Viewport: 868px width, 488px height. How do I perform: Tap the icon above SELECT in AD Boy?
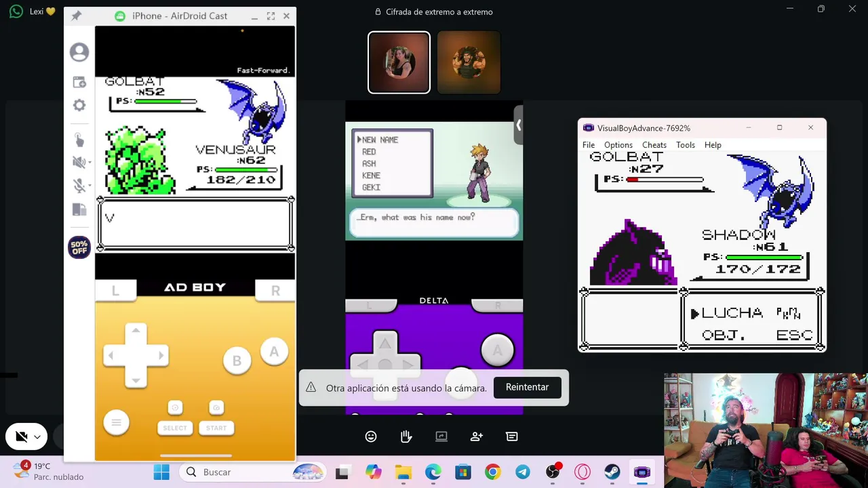tap(175, 407)
